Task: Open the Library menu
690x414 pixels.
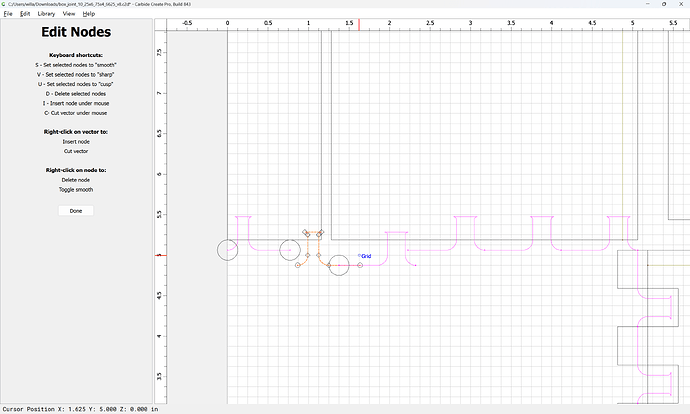Action: coord(46,14)
